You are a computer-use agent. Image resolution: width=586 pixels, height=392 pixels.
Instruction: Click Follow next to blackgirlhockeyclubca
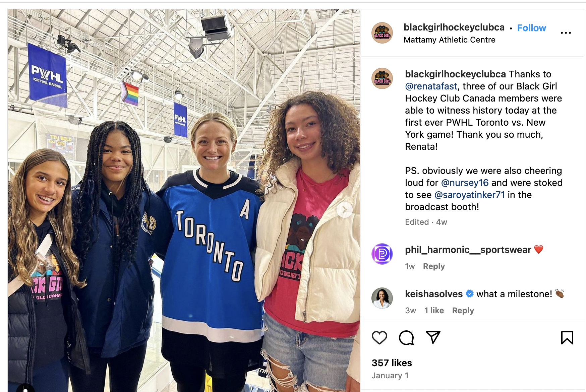pyautogui.click(x=532, y=28)
